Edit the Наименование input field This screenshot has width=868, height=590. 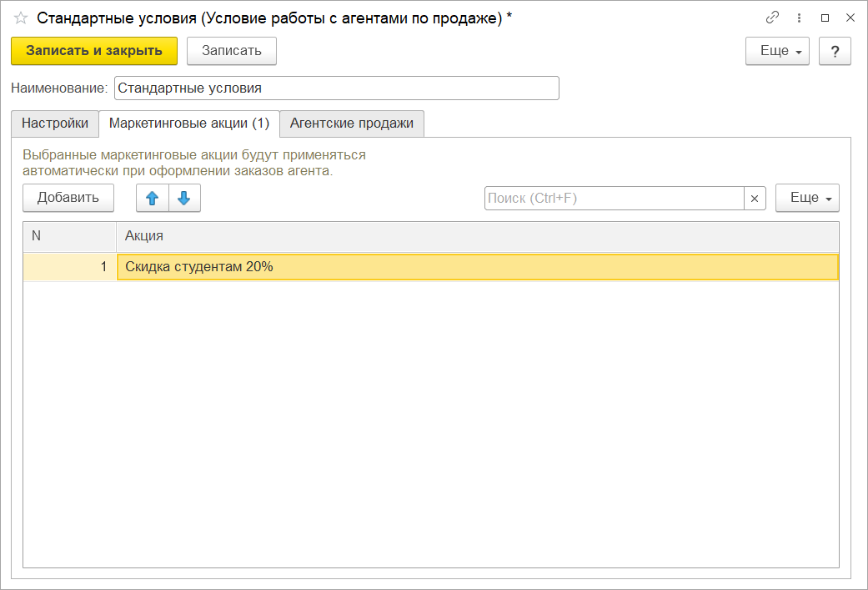click(x=337, y=88)
